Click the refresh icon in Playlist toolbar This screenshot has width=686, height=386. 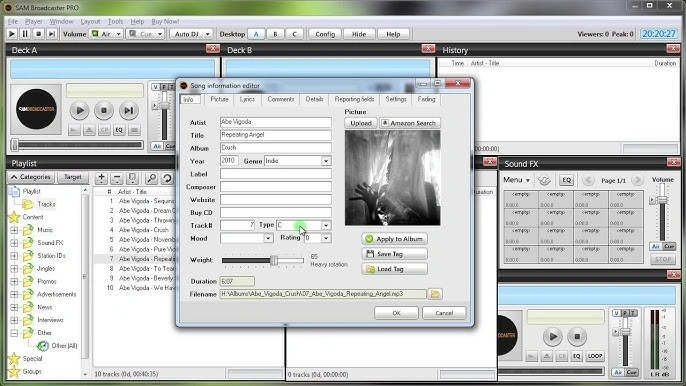tap(167, 178)
